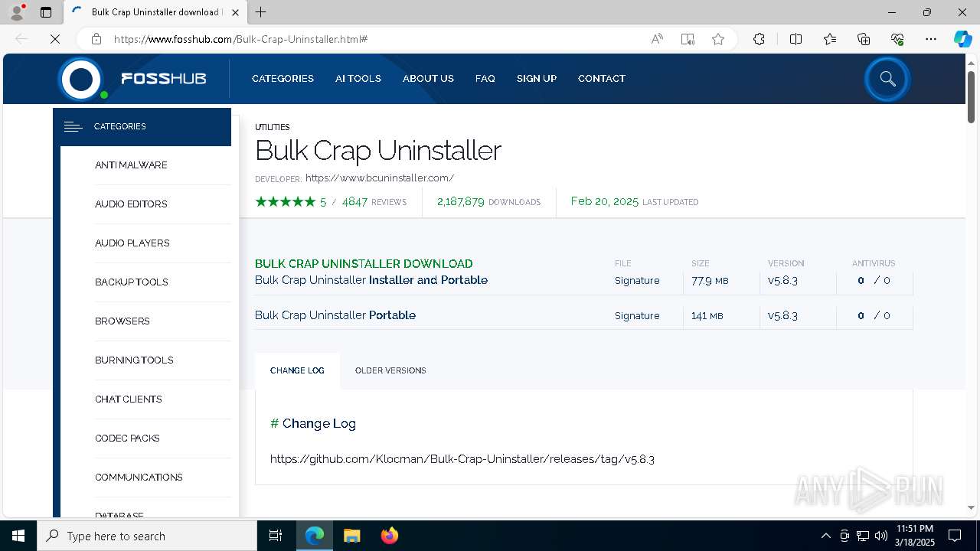Switch to the CHANGE LOG tab

click(297, 370)
